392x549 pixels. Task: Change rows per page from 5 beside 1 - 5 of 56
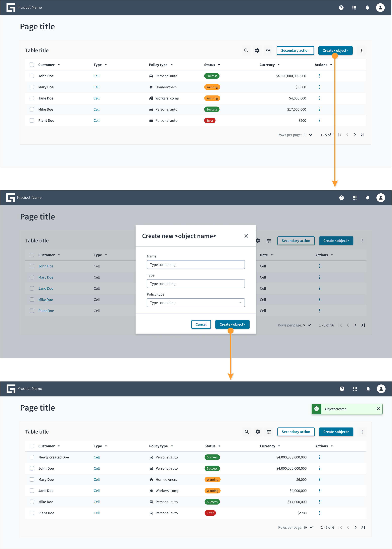pos(307,325)
